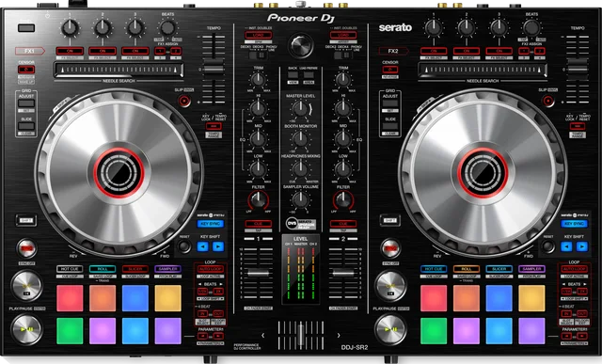Image resolution: width=602 pixels, height=364 pixels.
Task: Toggle SLIP mode button on FX2 deck
Action: click(548, 101)
